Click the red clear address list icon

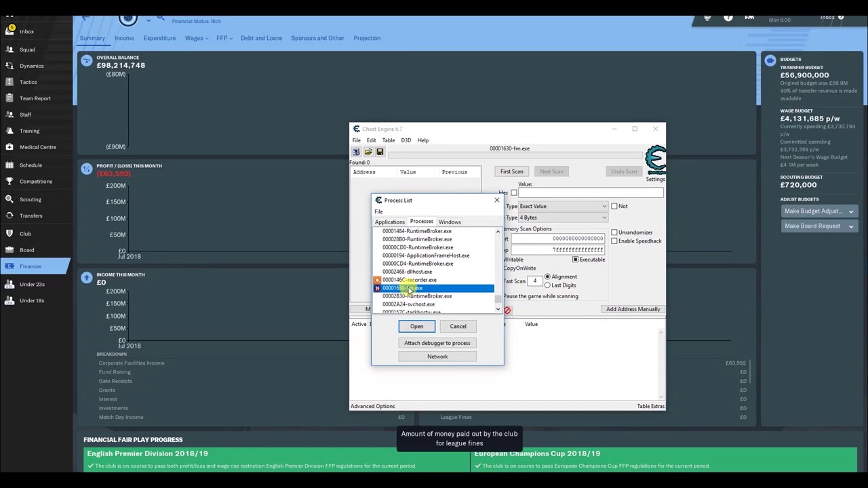(x=507, y=310)
